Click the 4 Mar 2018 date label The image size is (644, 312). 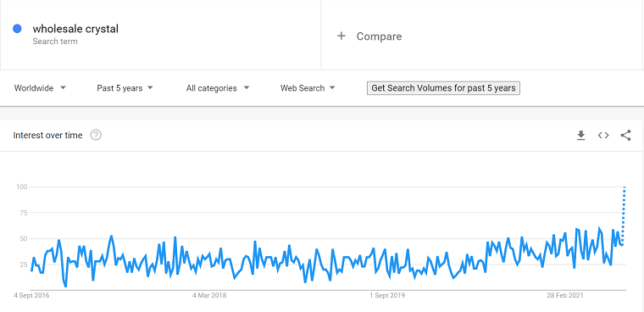pos(209,295)
